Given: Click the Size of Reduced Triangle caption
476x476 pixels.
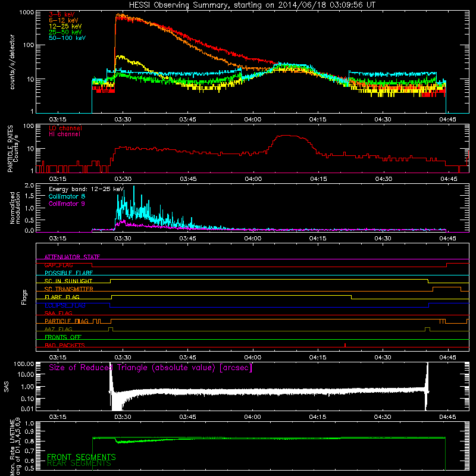Looking at the screenshot, I should (x=151, y=368).
